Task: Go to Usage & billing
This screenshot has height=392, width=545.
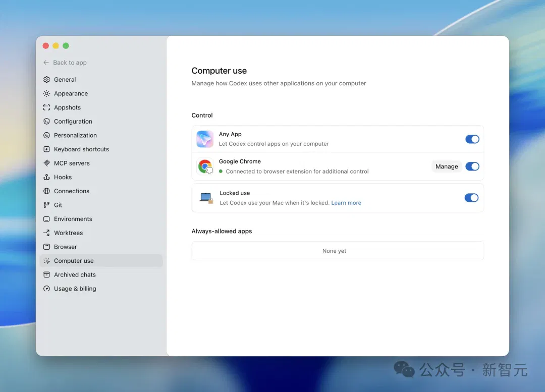Action: pyautogui.click(x=101, y=289)
